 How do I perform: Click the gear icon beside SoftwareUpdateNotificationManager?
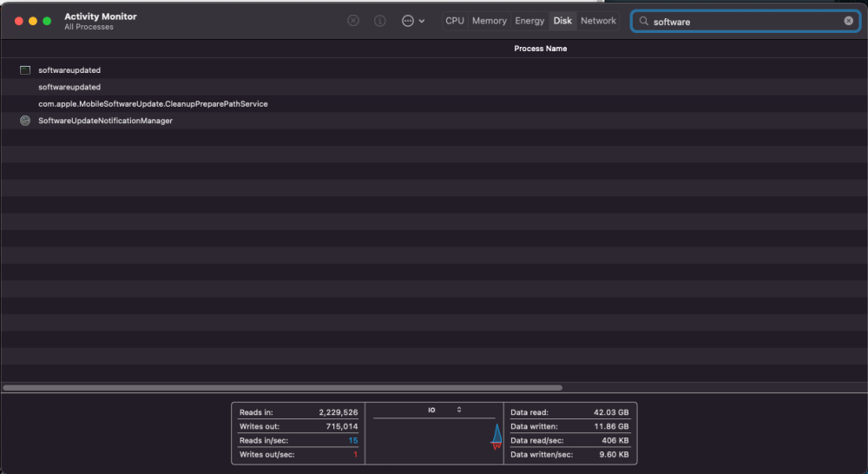point(25,121)
